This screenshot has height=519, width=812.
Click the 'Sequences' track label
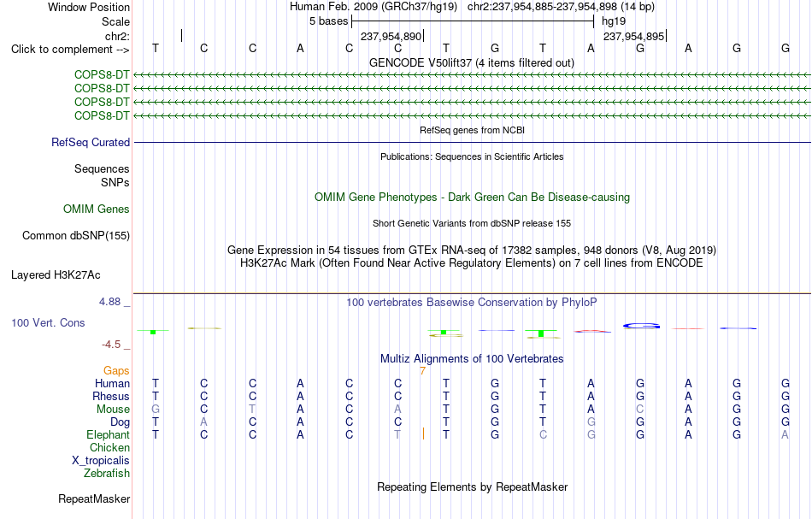(102, 168)
